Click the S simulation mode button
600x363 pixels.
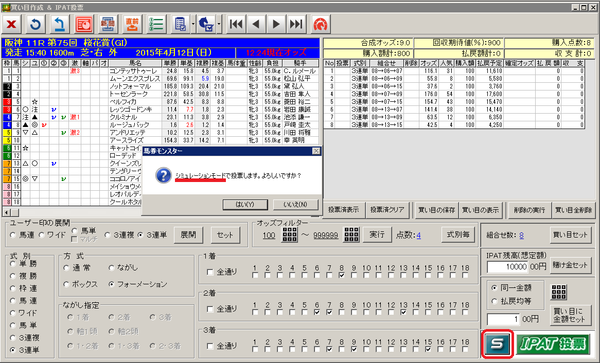497,343
